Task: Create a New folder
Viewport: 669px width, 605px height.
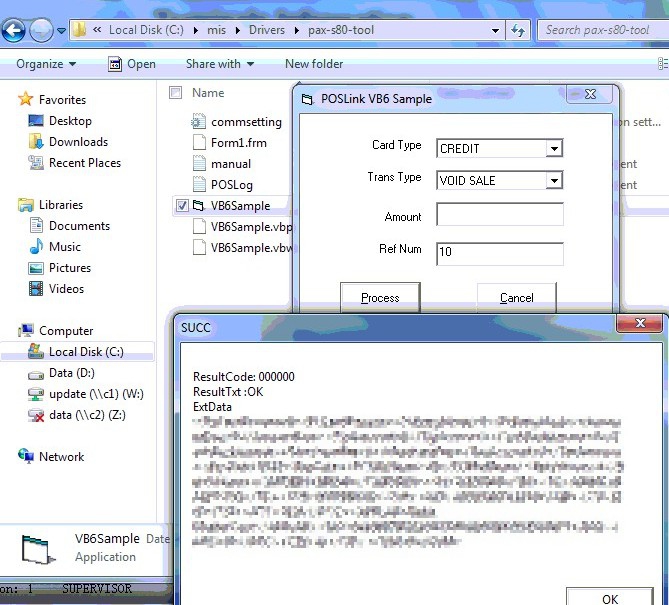Action: 314,64
